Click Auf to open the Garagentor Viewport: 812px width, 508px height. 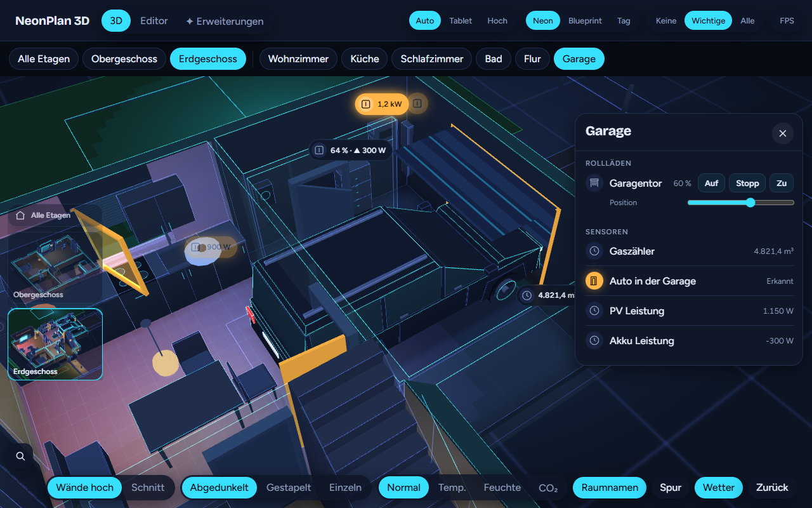point(711,184)
